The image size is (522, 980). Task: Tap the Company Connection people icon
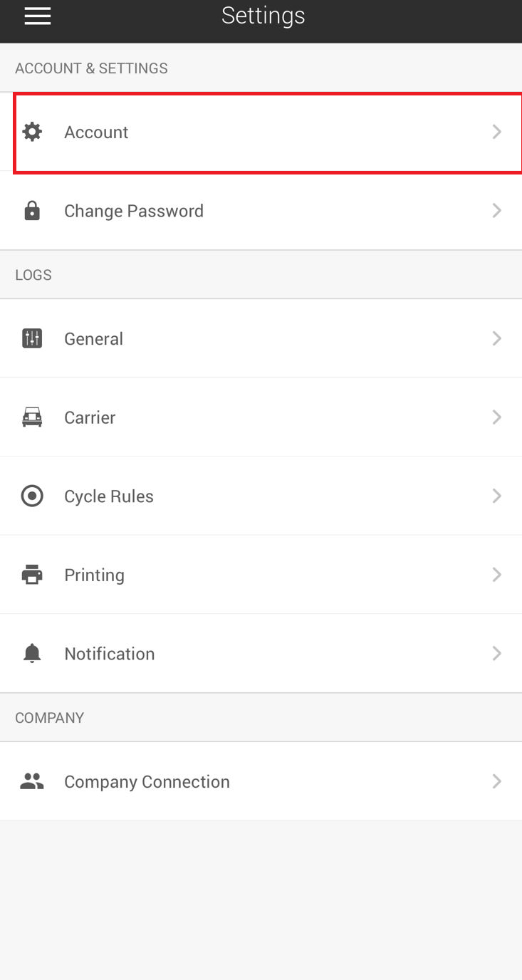pyautogui.click(x=32, y=781)
